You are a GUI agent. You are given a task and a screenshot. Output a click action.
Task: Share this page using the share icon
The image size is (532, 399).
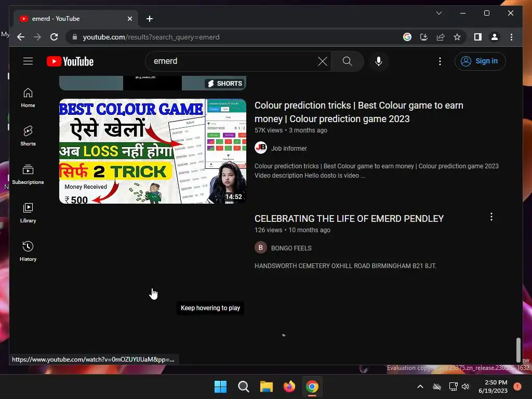pyautogui.click(x=441, y=37)
